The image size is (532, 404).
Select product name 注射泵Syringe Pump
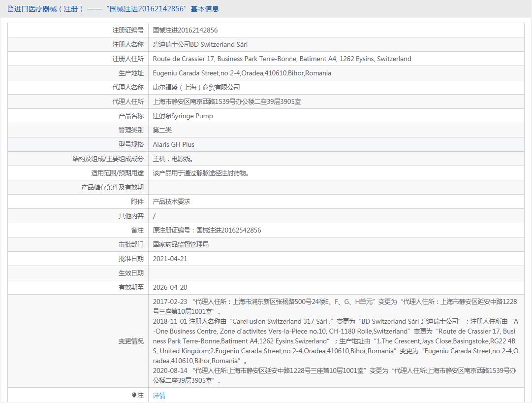183,116
